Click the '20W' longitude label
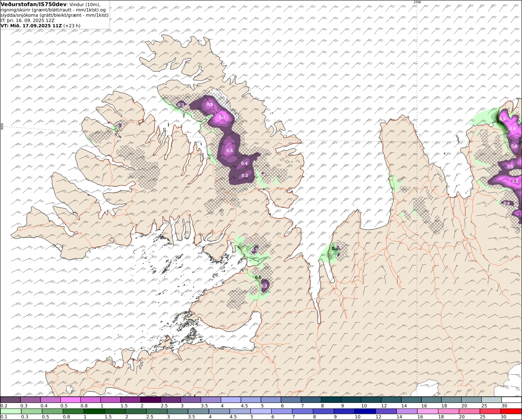522x420 pixels. click(417, 2)
